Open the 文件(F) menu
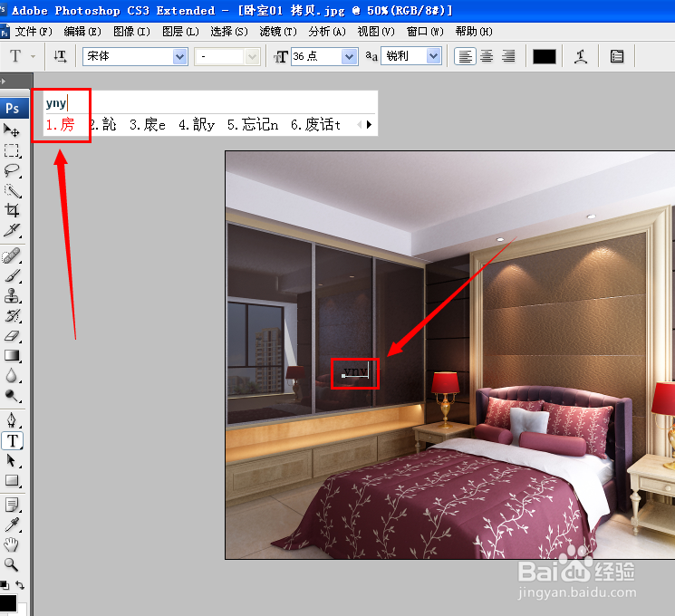The width and height of the screenshot is (675, 616). pos(34,32)
